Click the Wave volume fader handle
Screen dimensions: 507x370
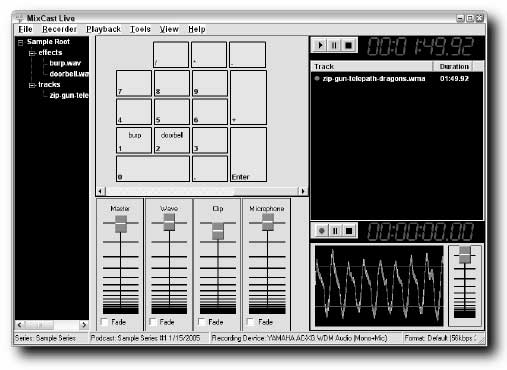click(169, 222)
